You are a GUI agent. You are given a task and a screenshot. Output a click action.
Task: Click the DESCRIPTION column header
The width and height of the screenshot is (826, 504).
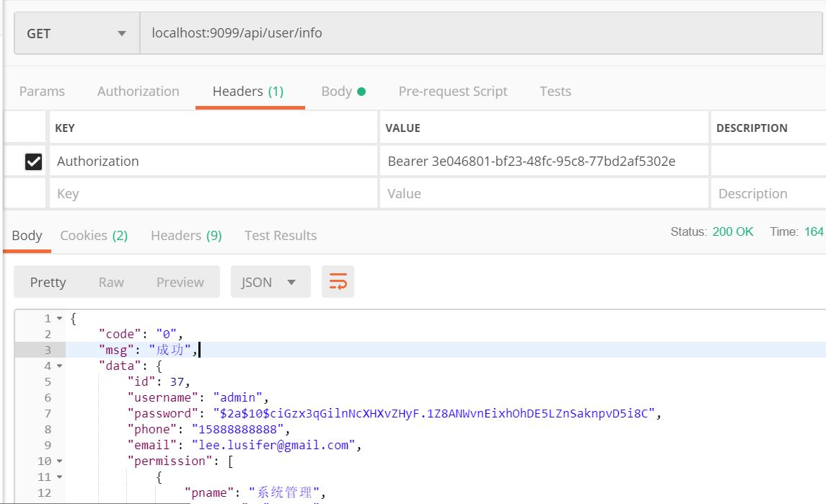coord(752,128)
